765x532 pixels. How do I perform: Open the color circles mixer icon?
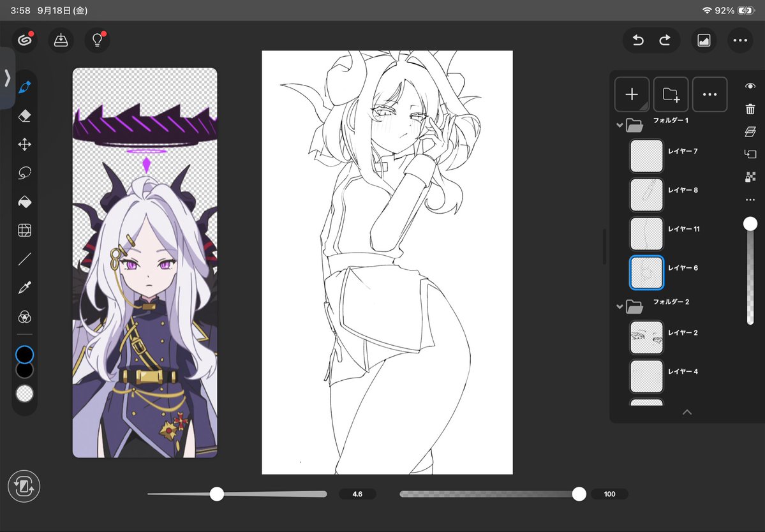(x=24, y=317)
